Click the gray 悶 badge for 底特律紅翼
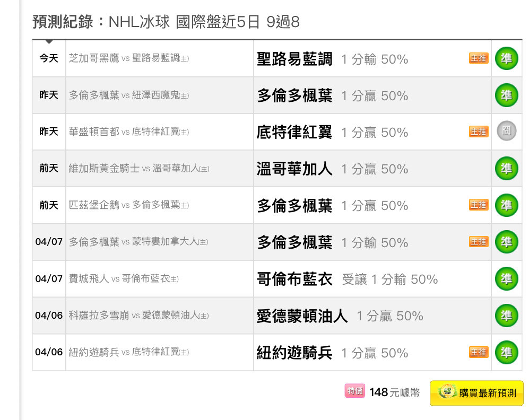Image resolution: width=529 pixels, height=420 pixels. (x=506, y=131)
